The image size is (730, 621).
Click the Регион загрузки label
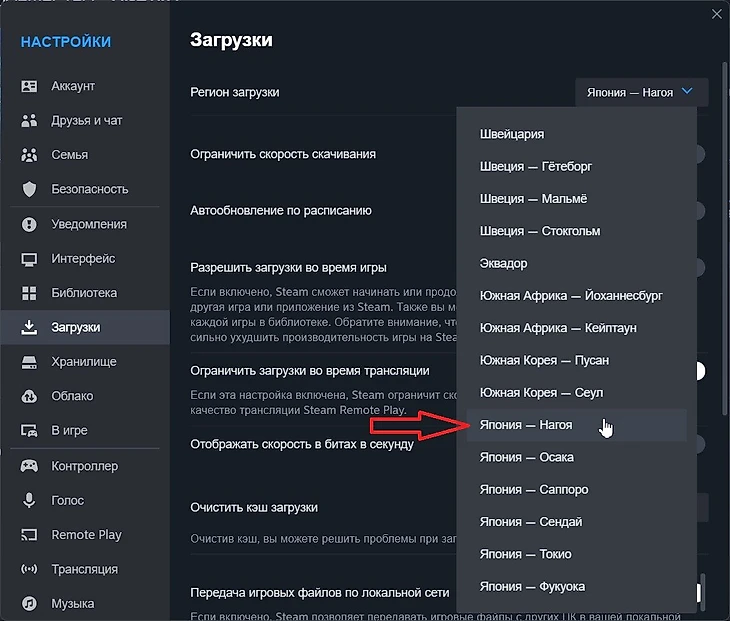pyautogui.click(x=235, y=92)
